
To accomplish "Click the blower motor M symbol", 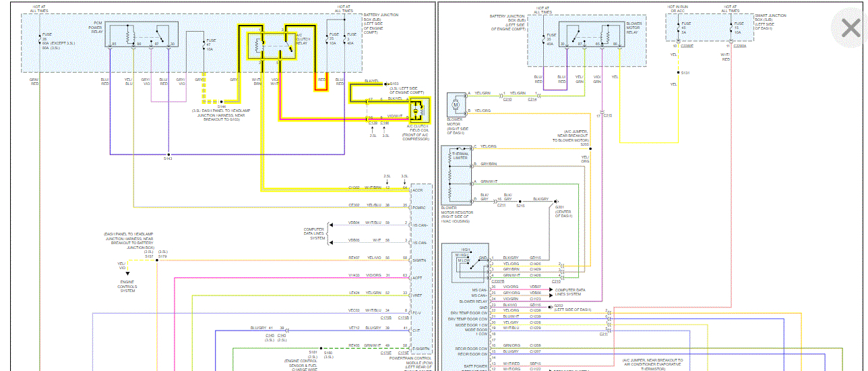I will point(455,105).
